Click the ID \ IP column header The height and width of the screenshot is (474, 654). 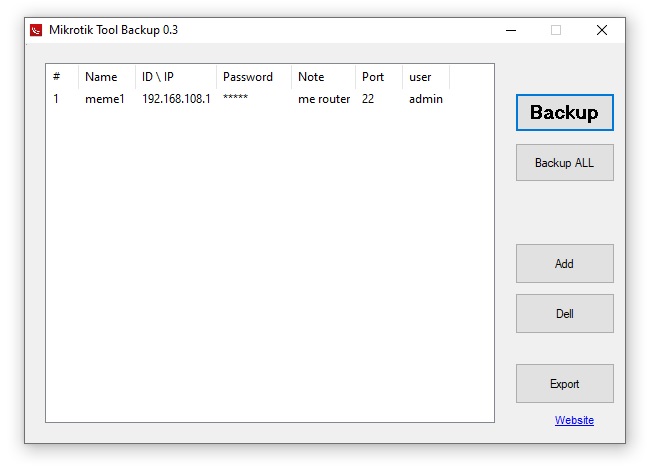click(x=176, y=77)
